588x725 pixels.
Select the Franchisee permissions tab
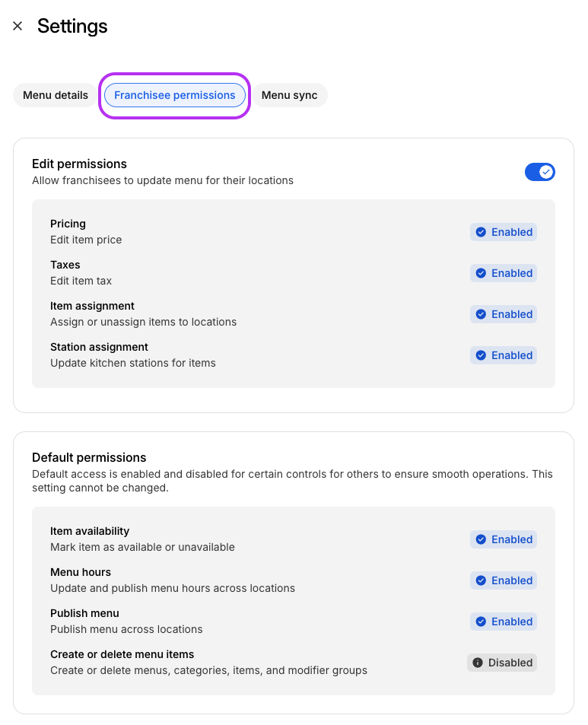pyautogui.click(x=175, y=95)
